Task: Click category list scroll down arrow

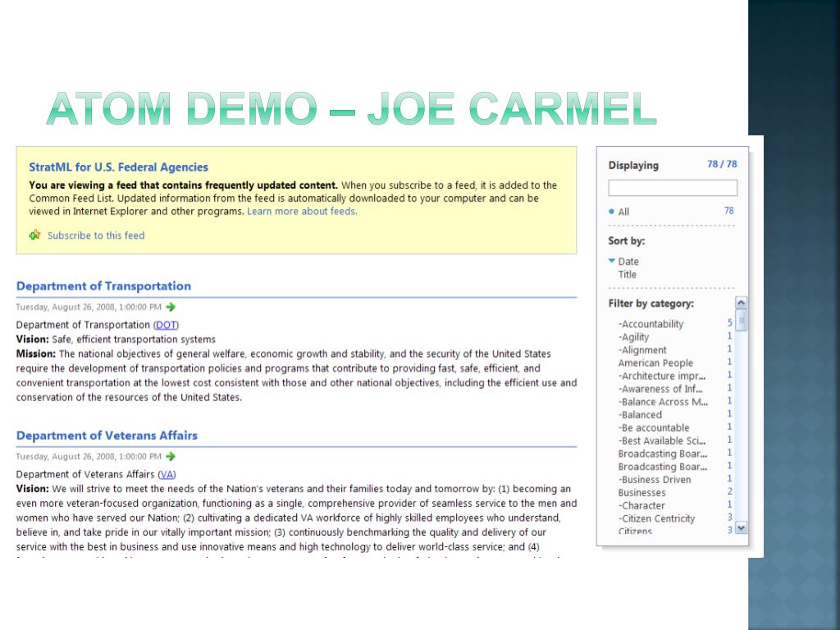Action: (x=741, y=528)
